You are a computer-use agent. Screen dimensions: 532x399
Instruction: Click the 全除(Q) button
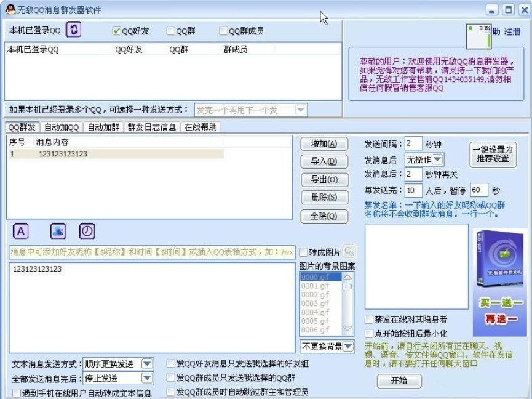tap(324, 216)
